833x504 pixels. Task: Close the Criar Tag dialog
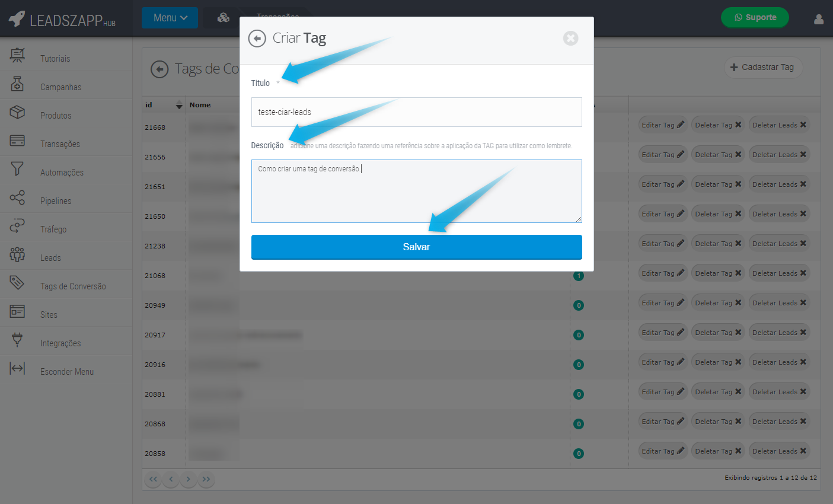click(570, 39)
